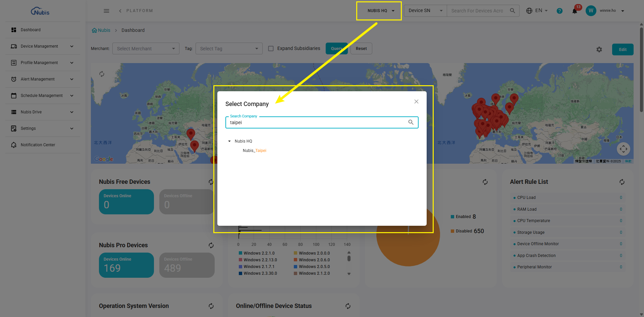Open Schedule Management menu item

tap(43, 96)
